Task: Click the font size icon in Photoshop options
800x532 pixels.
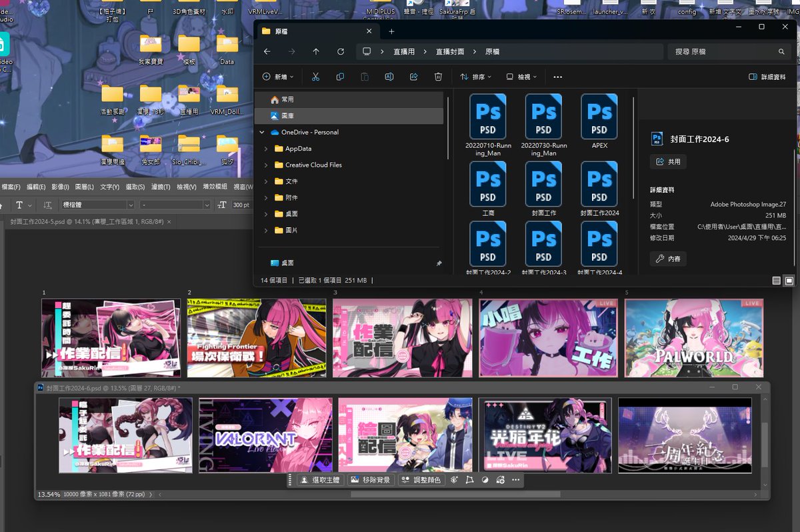Action: pos(221,205)
